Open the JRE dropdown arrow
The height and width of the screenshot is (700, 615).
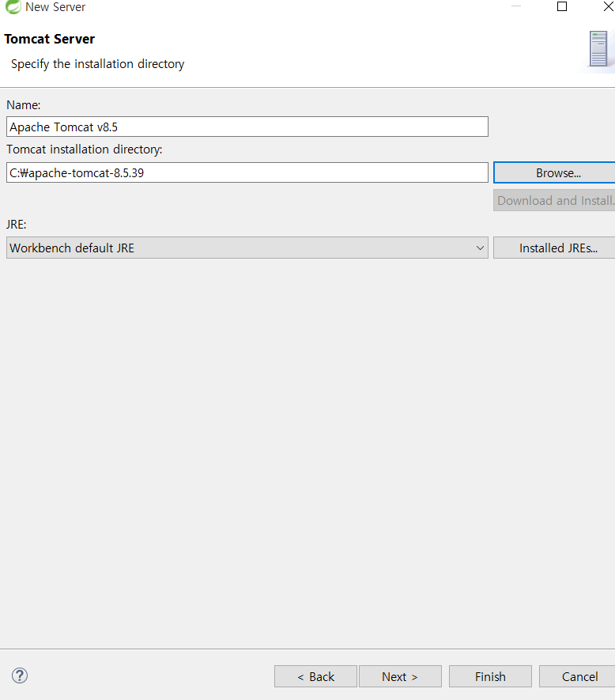[x=480, y=248]
